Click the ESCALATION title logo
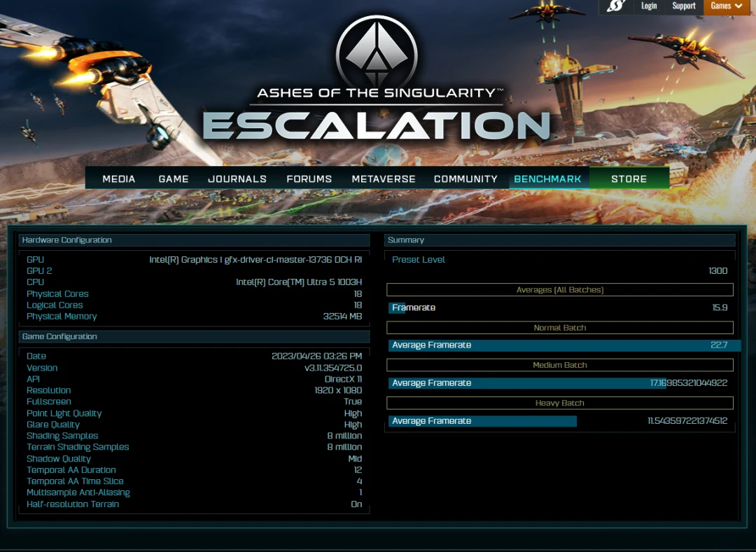756x552 pixels. [x=377, y=125]
